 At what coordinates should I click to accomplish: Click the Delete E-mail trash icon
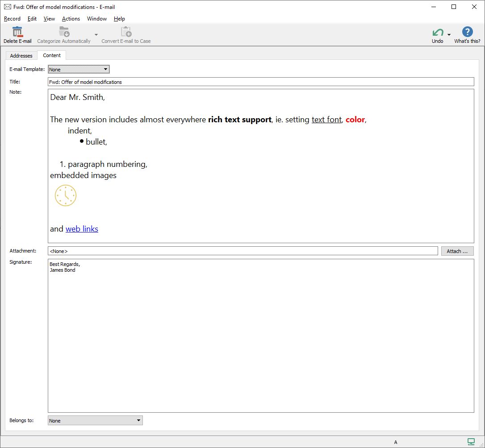(x=17, y=32)
